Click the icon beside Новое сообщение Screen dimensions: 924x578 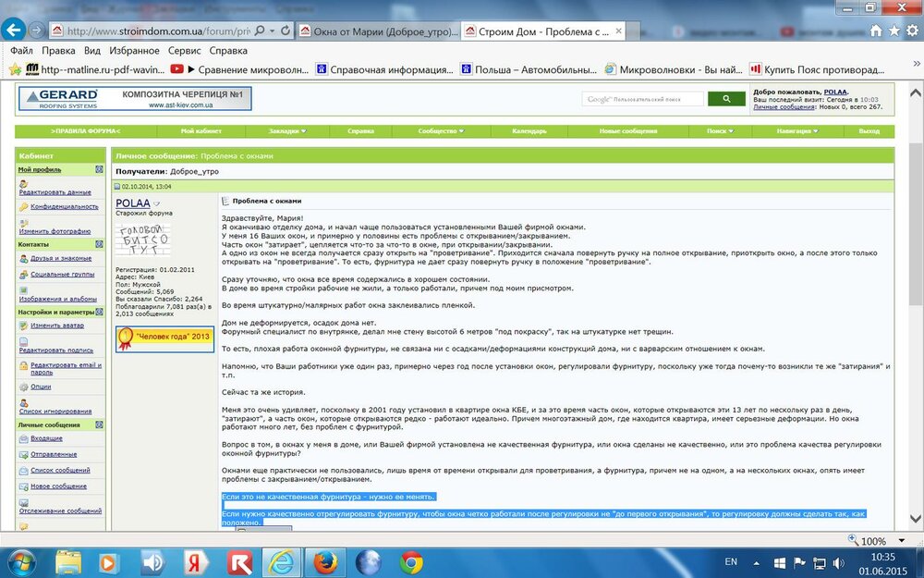point(24,486)
